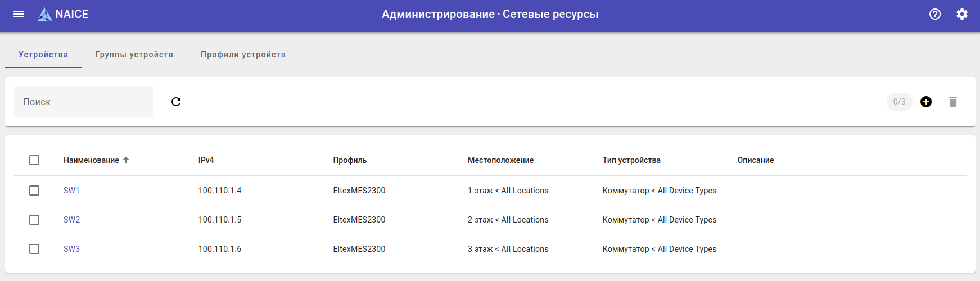Toggle sort arrow next to Наименование
This screenshot has height=281, width=980.
(x=126, y=160)
